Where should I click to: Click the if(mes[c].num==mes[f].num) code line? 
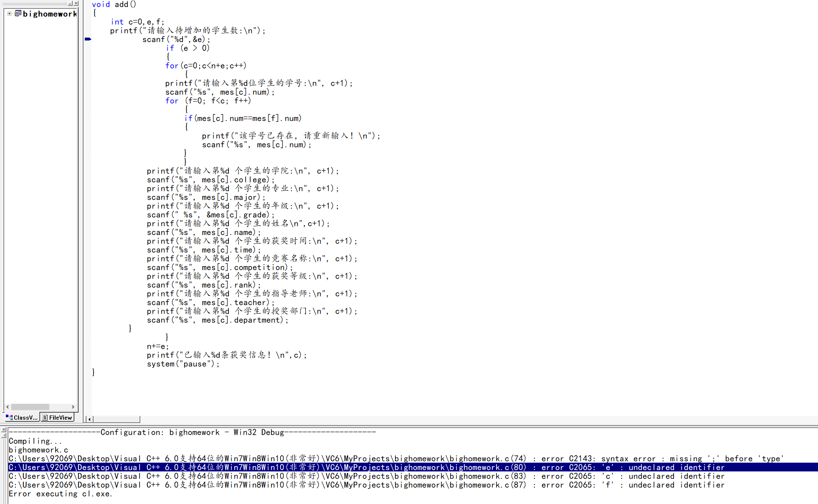click(243, 118)
